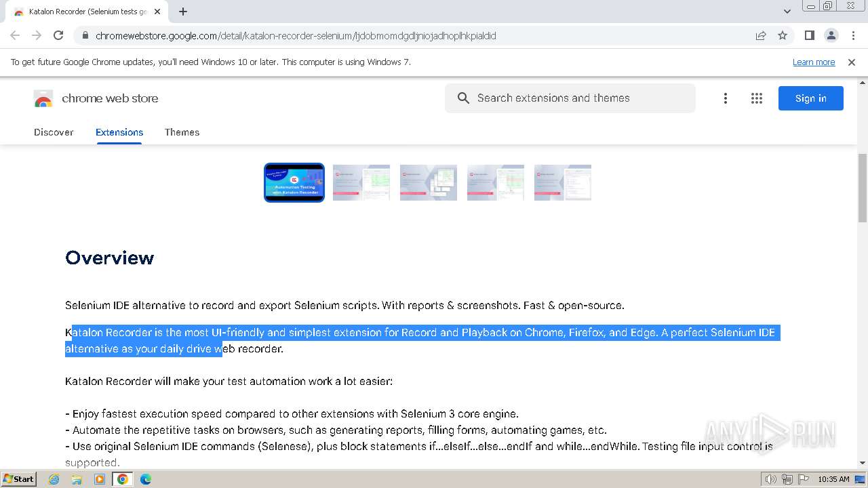Screen dimensions: 868x488
Task: Click the 'Enjoy fastest execution speed' line
Action: tap(292, 414)
